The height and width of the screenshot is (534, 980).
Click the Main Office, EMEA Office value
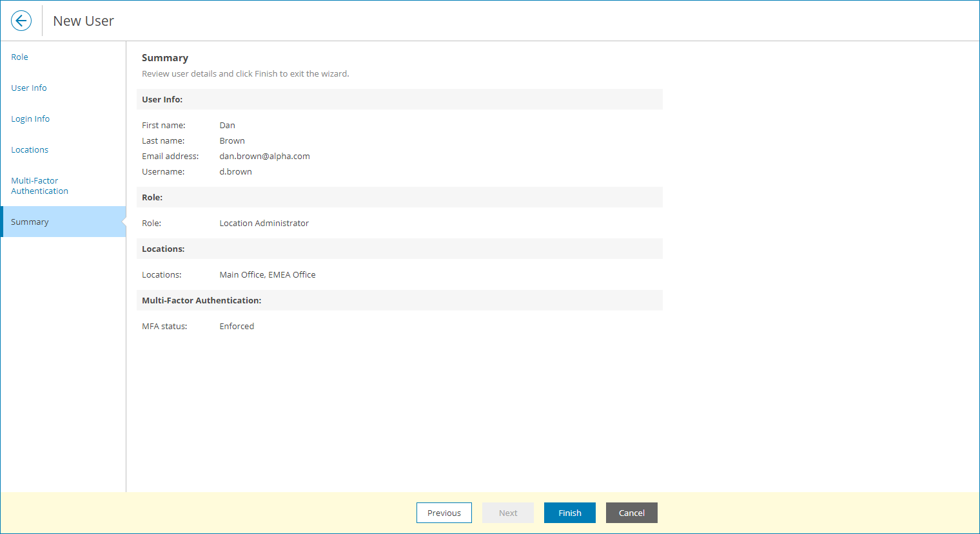[x=268, y=275]
